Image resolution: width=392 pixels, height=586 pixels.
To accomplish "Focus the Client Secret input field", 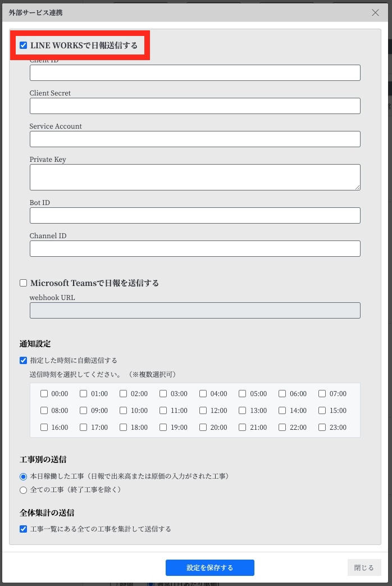I will pyautogui.click(x=195, y=106).
